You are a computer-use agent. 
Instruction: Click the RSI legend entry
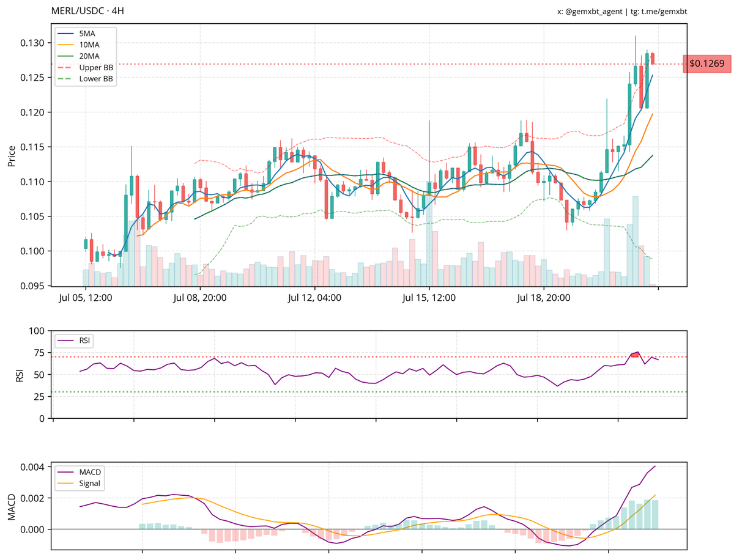pos(75,340)
